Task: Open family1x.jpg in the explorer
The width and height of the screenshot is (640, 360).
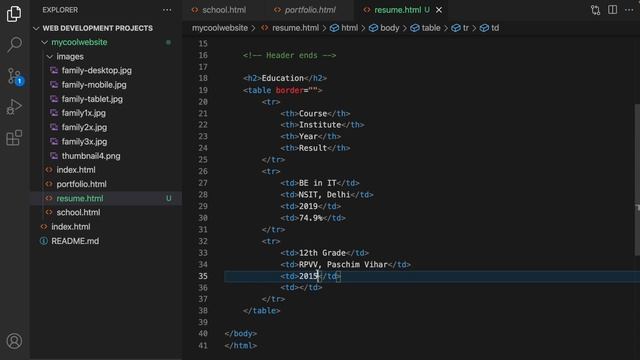Action: tap(84, 113)
